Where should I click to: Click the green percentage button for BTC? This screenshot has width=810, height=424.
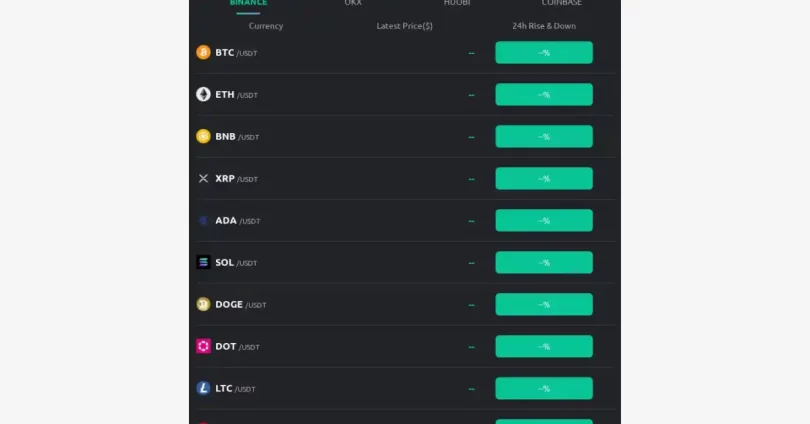[544, 53]
